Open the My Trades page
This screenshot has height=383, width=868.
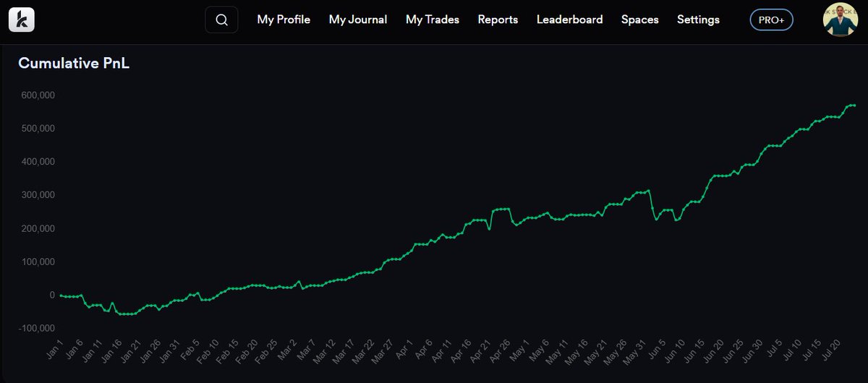tap(433, 20)
